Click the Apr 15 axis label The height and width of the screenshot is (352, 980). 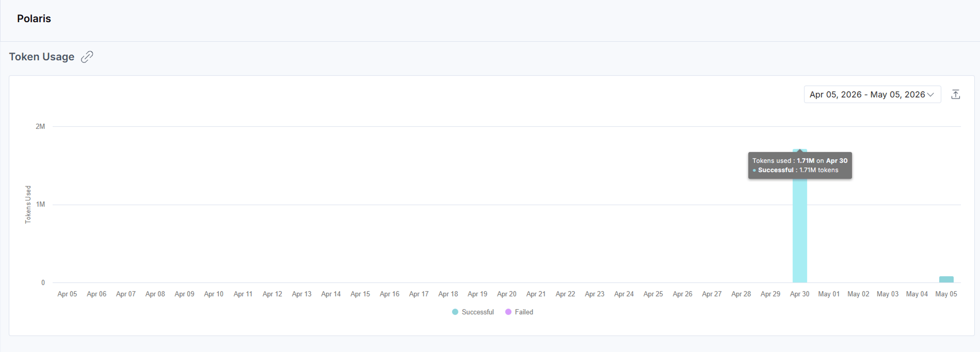coord(360,294)
